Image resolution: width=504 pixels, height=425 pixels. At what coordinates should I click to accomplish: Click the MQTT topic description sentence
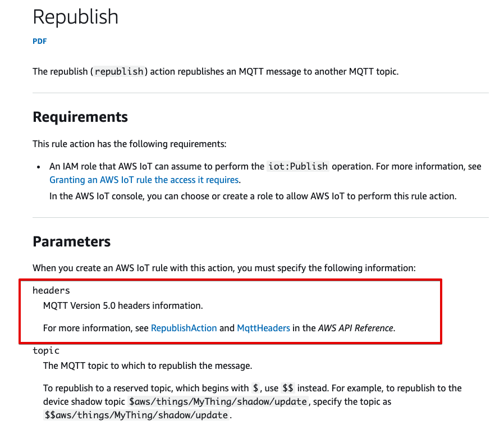(148, 365)
